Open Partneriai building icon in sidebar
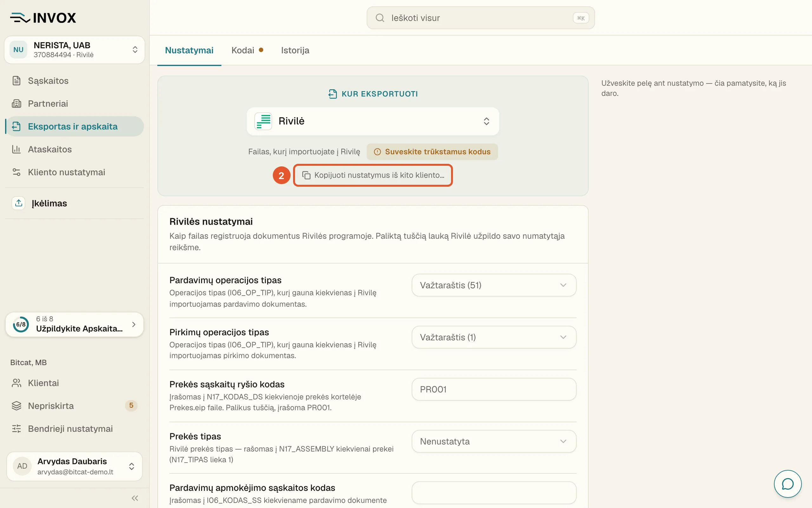Viewport: 812px width, 508px height. point(16,104)
